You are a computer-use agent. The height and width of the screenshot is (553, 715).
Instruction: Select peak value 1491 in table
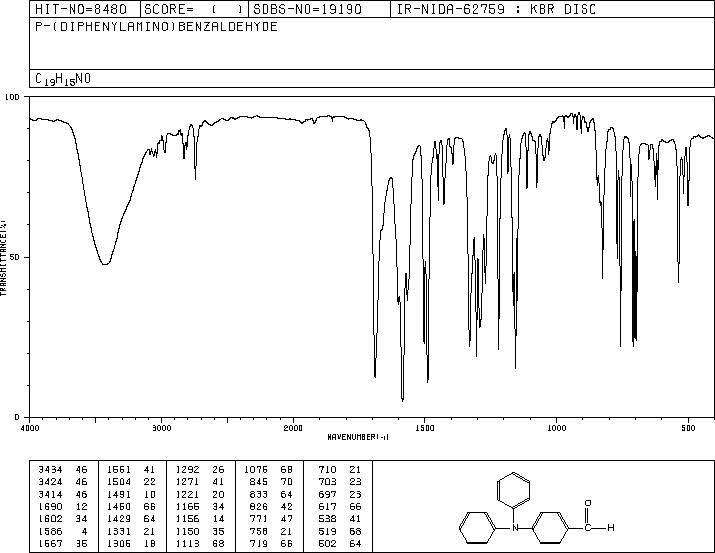click(x=119, y=494)
